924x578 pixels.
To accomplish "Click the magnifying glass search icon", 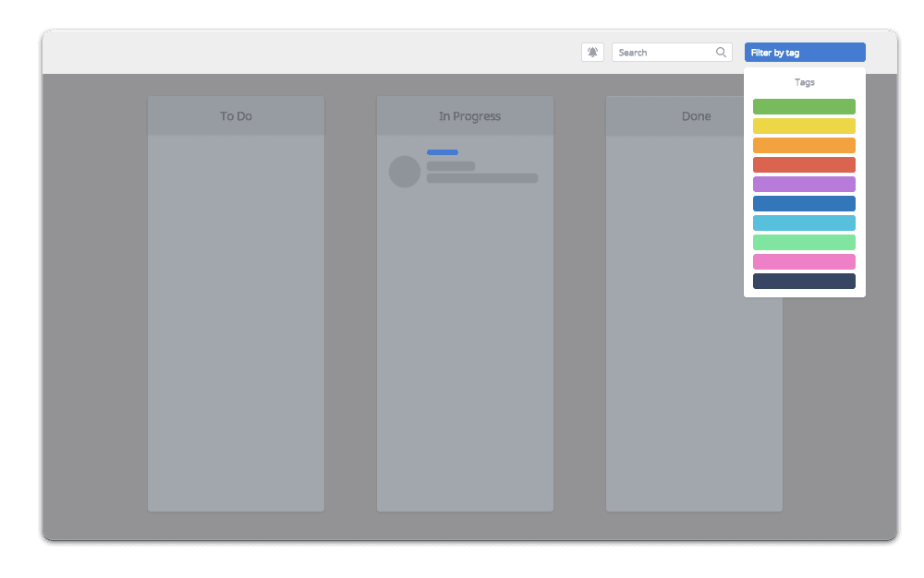I will 721,53.
